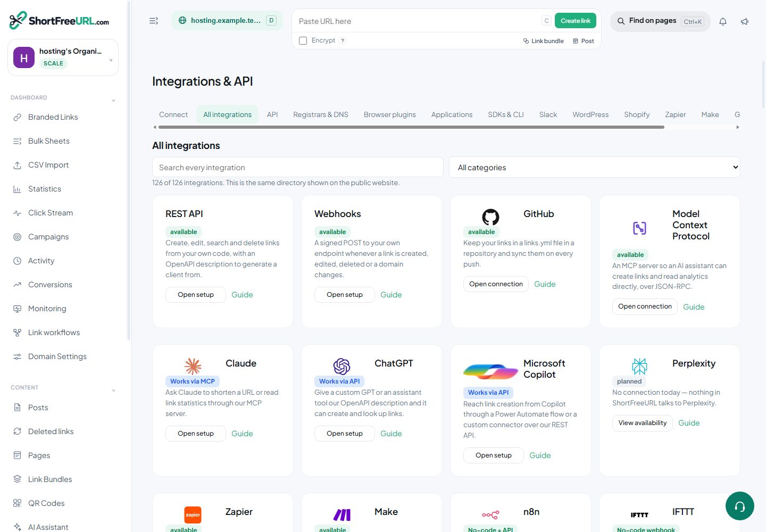Image resolution: width=766 pixels, height=532 pixels.
Task: Click the Click Stream pulse icon
Action: pyautogui.click(x=17, y=213)
